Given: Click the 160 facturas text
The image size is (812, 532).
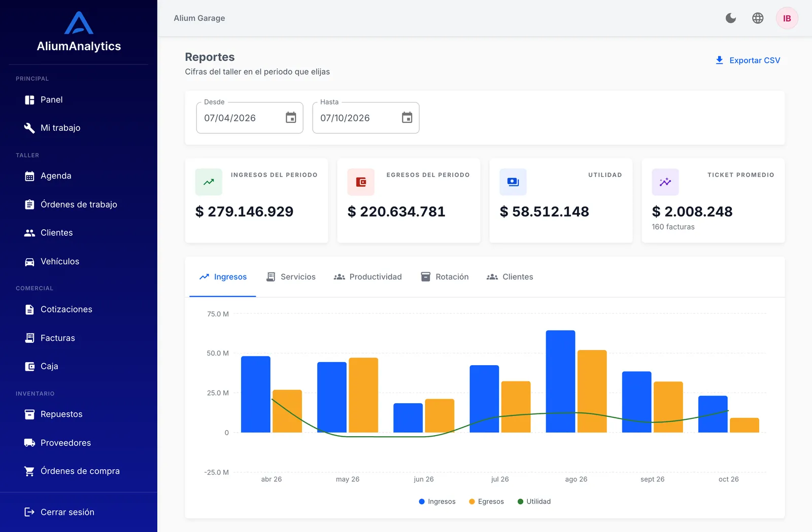Looking at the screenshot, I should (673, 227).
